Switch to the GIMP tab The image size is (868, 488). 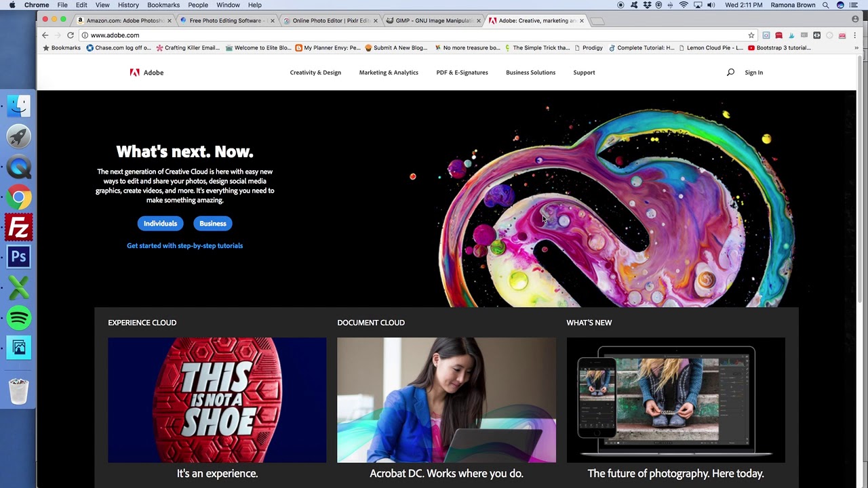click(432, 20)
